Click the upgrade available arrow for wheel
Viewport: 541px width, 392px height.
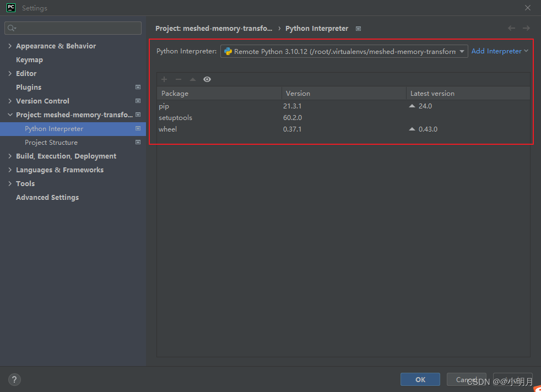click(x=412, y=129)
